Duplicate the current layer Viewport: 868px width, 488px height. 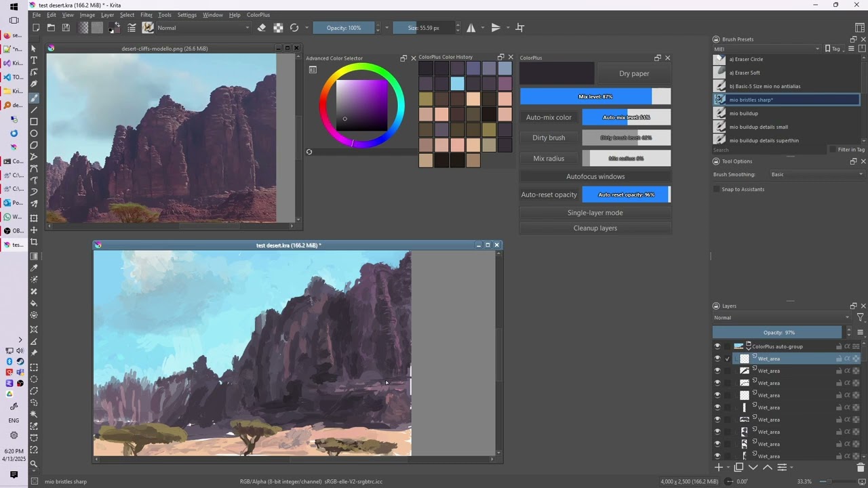click(x=738, y=467)
